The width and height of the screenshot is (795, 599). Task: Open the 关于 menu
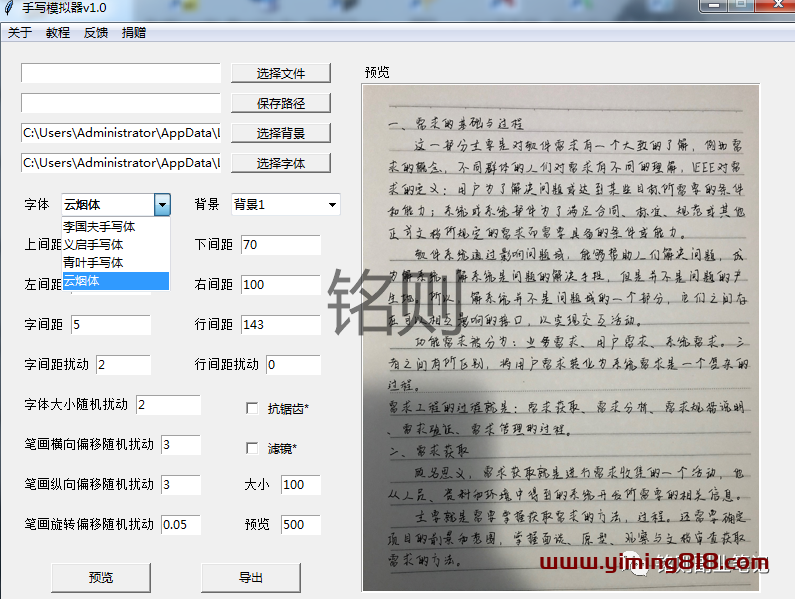(20, 32)
